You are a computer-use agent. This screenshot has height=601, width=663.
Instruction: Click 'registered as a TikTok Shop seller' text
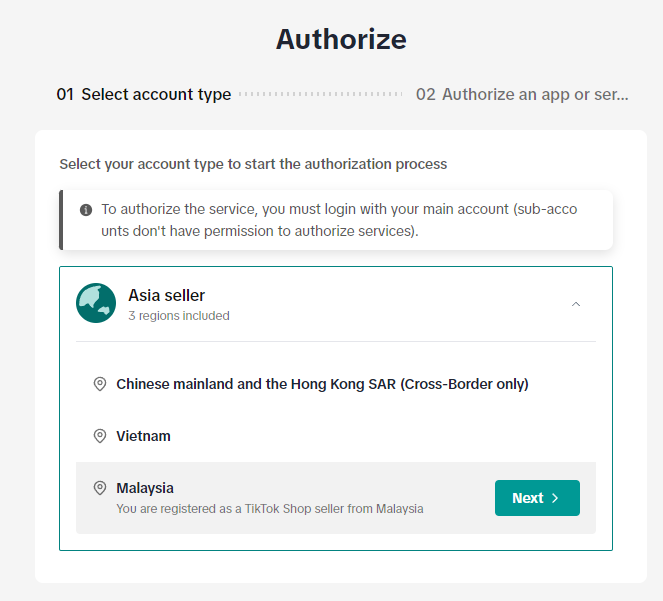[x=270, y=509]
